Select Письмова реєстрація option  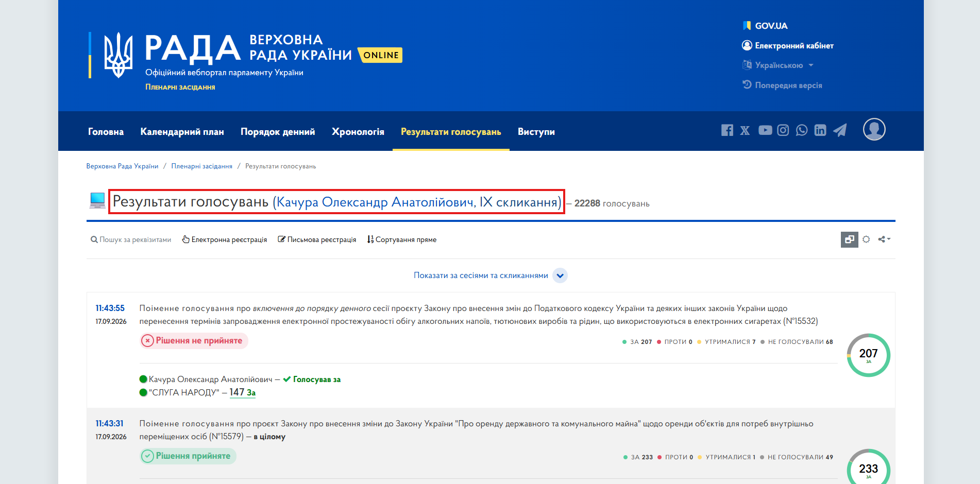click(317, 239)
